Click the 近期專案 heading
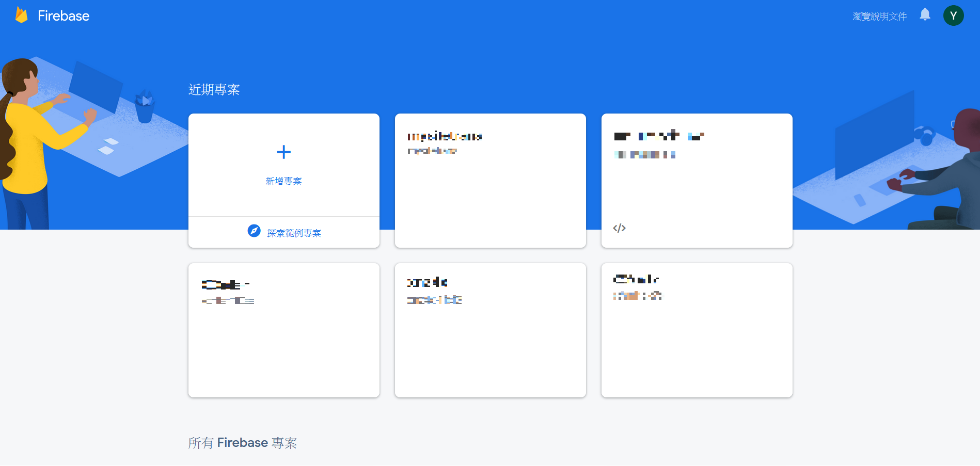The image size is (980, 466). pyautogui.click(x=214, y=90)
